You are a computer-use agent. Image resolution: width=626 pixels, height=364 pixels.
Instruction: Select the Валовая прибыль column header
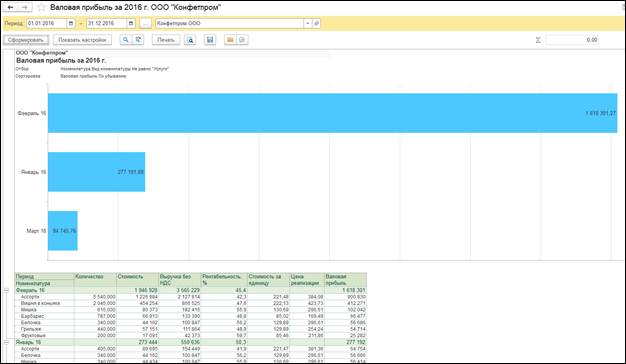tap(345, 280)
